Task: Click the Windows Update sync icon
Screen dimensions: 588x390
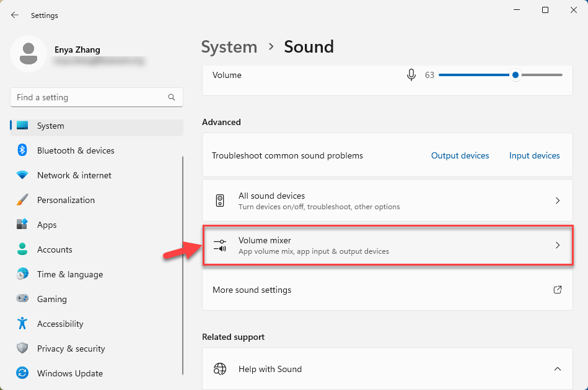Action: point(22,373)
